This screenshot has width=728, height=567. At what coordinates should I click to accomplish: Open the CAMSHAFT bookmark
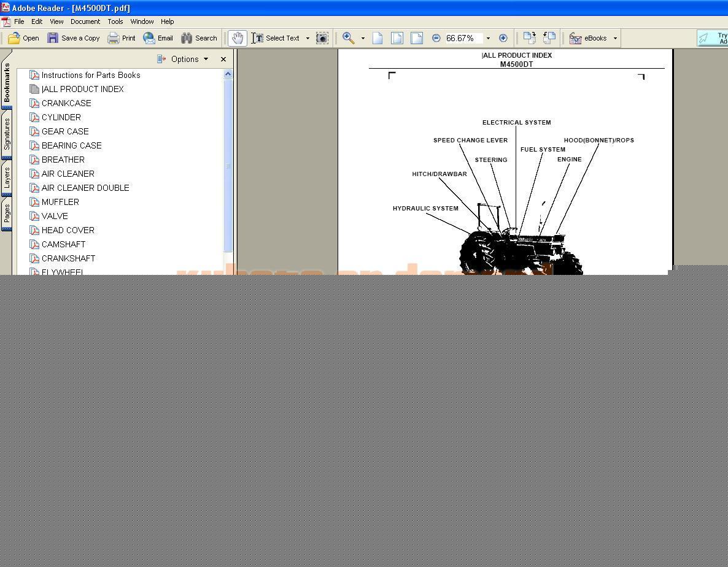point(58,244)
